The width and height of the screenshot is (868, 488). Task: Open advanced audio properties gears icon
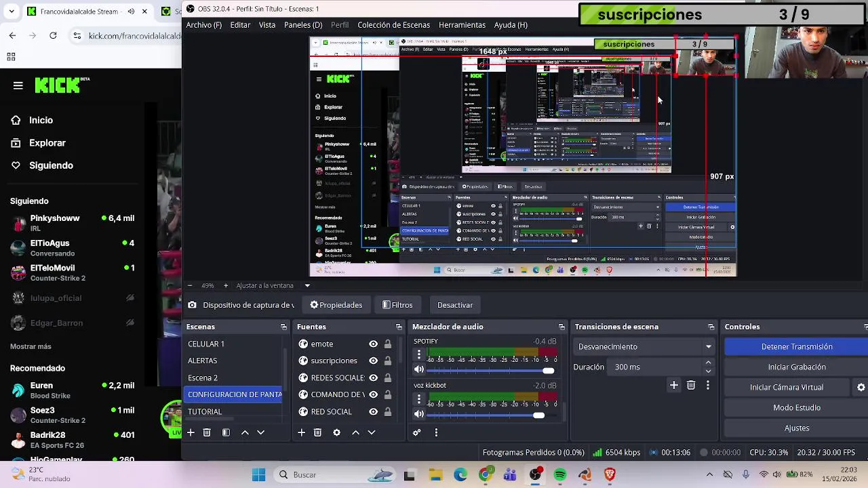point(417,432)
